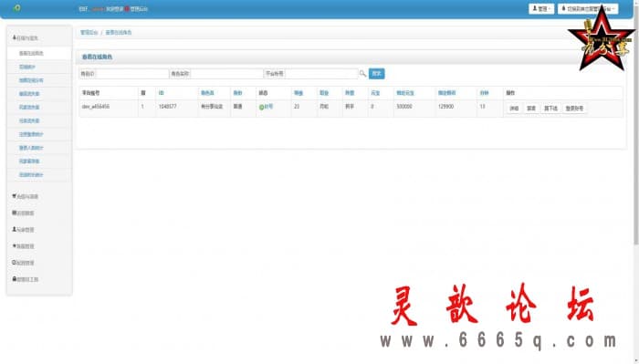Click the star icon section in the left sidebar
The height and width of the screenshot is (364, 639).
[x=24, y=246]
